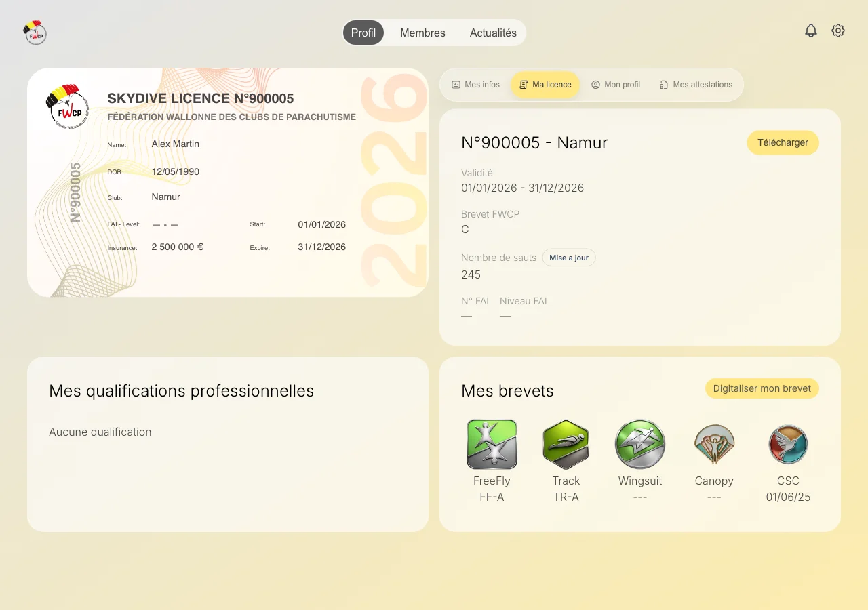Image resolution: width=868 pixels, height=610 pixels.
Task: Select the Profil tab
Action: point(363,33)
